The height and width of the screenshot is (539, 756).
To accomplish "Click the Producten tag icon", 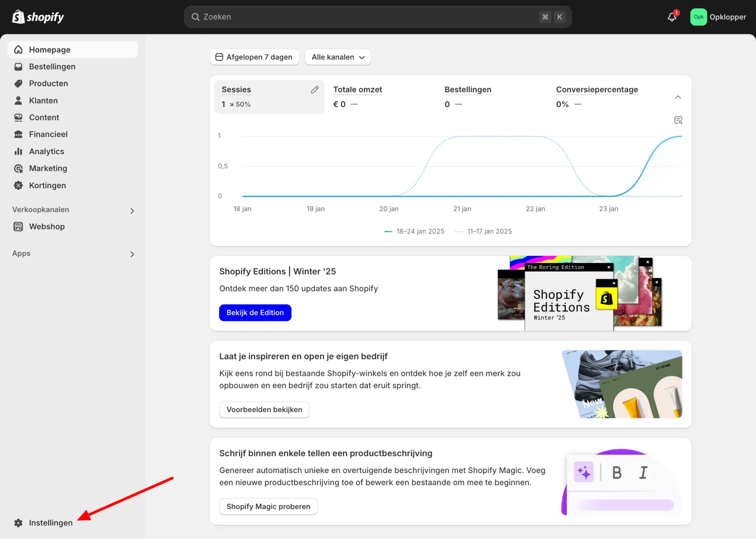I will click(18, 83).
